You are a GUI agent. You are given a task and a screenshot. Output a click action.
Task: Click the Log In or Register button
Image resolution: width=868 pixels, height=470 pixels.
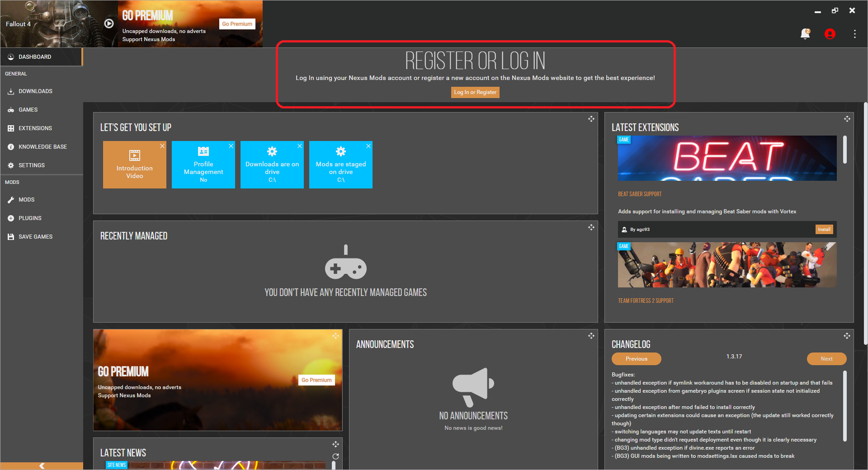coord(475,92)
